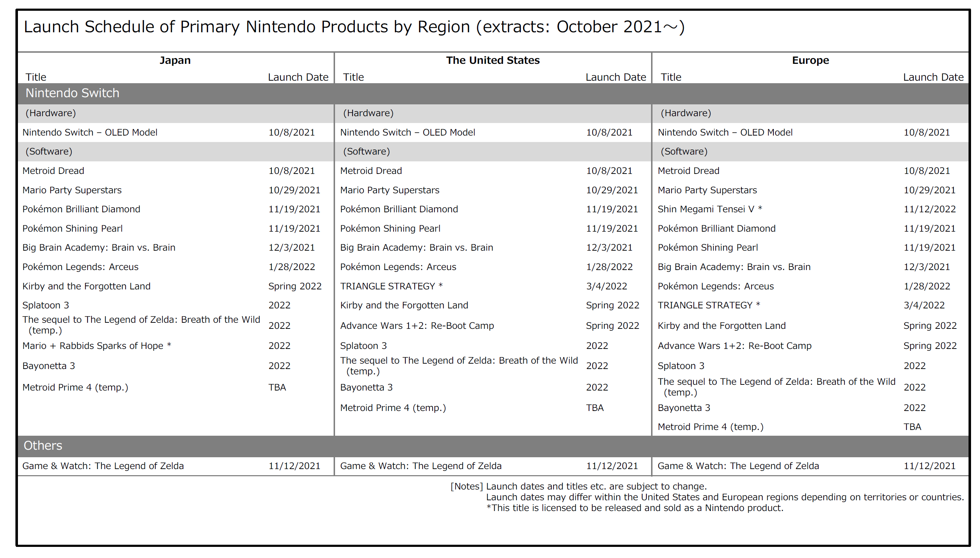Click US Bayonetta 3 title

[366, 387]
